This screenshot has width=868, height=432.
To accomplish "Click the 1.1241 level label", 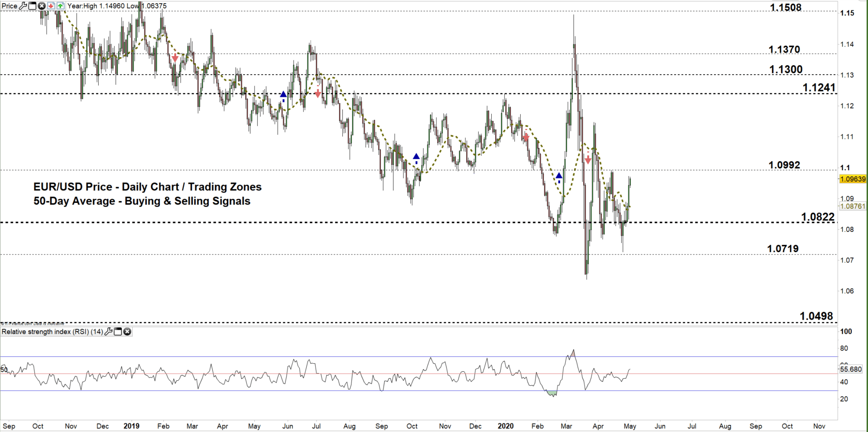I will (x=819, y=87).
